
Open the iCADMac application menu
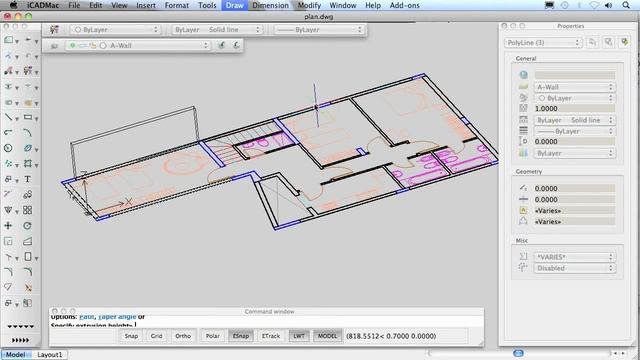[43, 5]
